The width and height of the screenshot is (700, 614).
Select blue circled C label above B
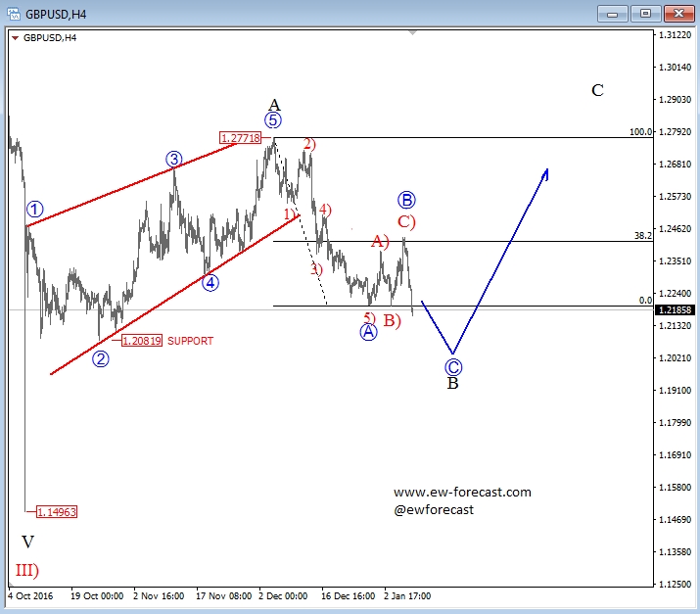click(x=453, y=367)
